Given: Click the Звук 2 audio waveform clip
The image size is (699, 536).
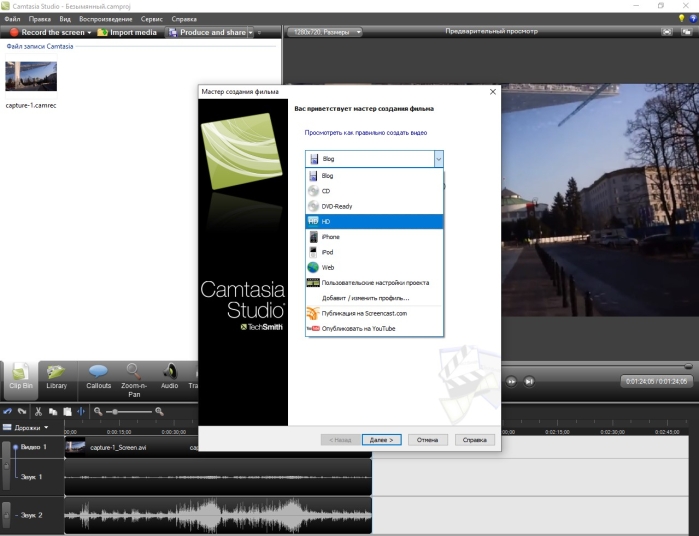Looking at the screenshot, I should (x=218, y=515).
